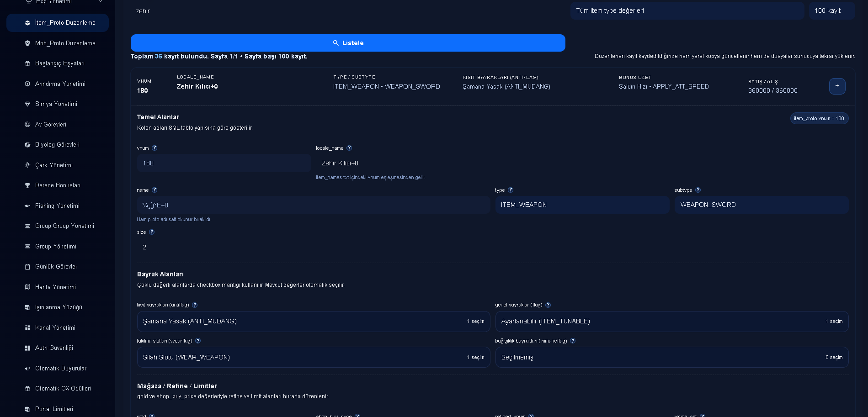The height and width of the screenshot is (417, 868).
Task: Open Harita Yönetimi menu item
Action: [58, 287]
